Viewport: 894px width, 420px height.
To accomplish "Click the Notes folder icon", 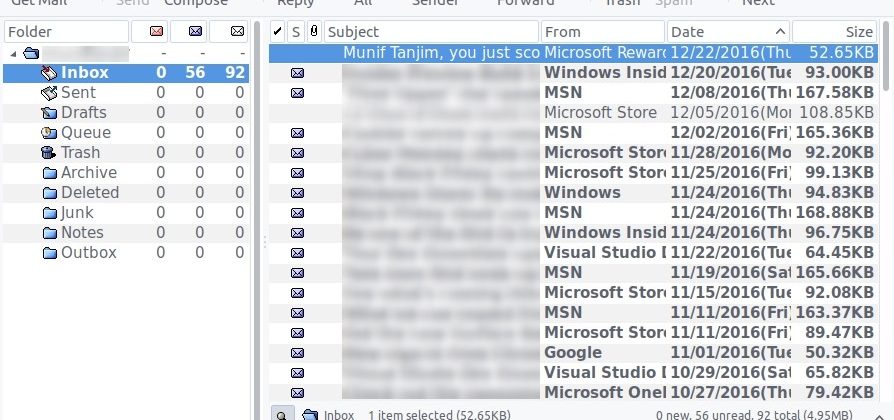I will click(x=50, y=233).
